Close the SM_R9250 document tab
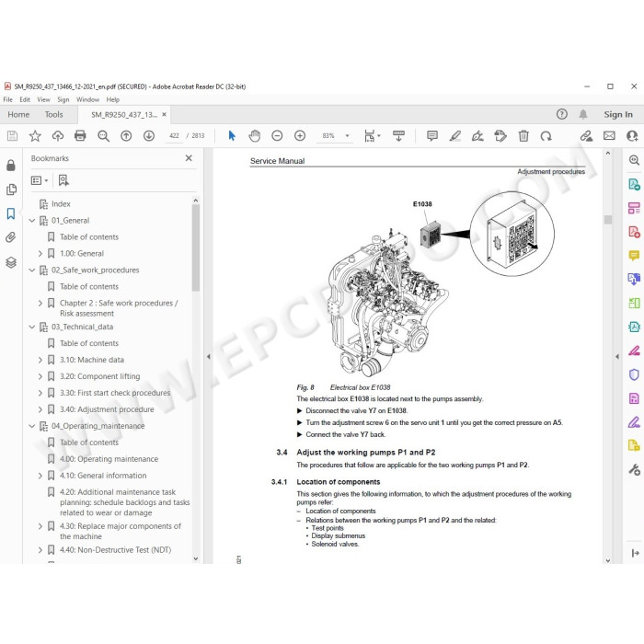Screen dimensions: 644x644 point(165,115)
